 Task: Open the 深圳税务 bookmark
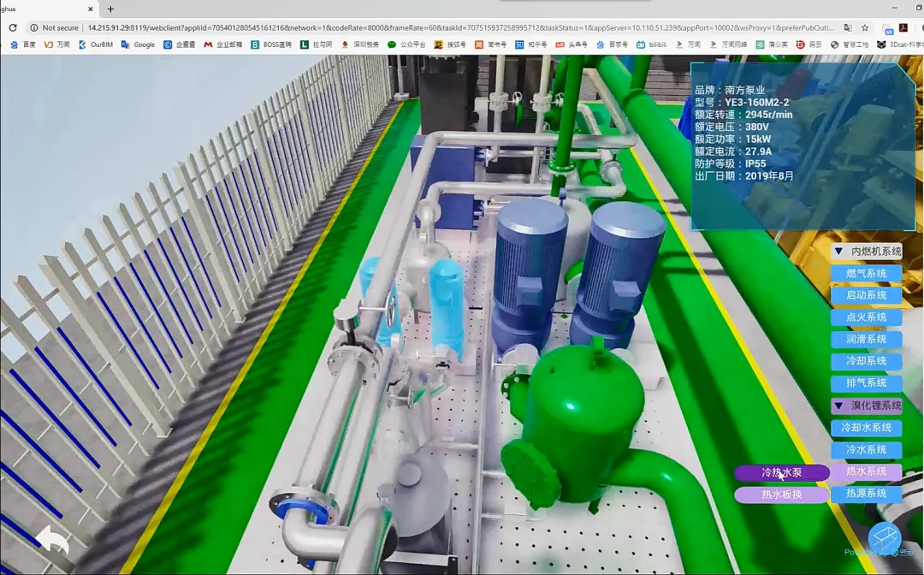point(360,44)
